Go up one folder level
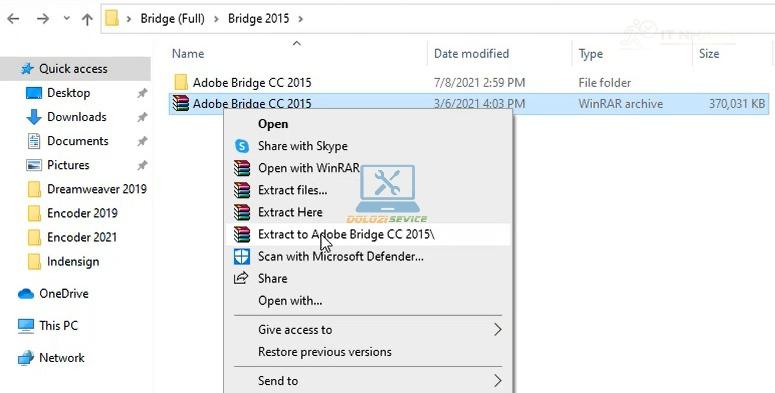 (87, 19)
